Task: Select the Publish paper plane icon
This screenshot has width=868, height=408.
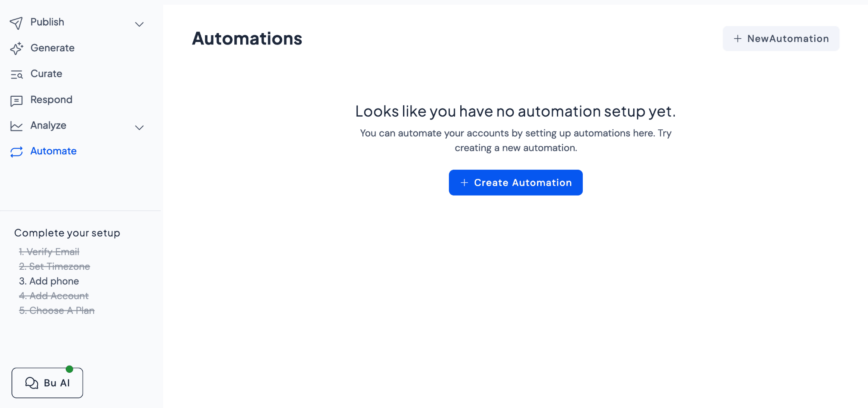Action: click(x=17, y=22)
